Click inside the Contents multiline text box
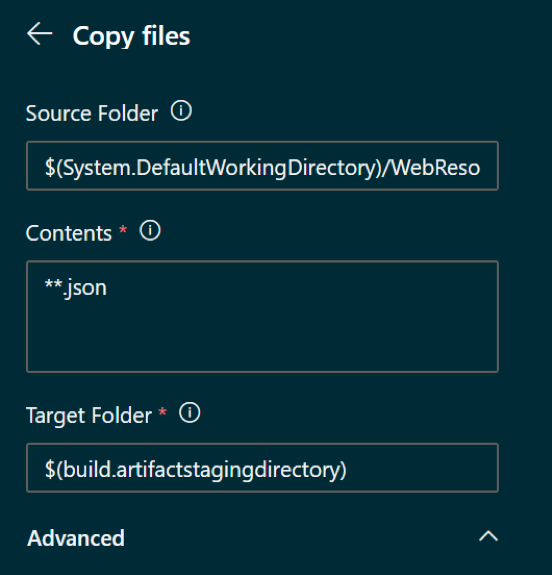 pos(262,316)
